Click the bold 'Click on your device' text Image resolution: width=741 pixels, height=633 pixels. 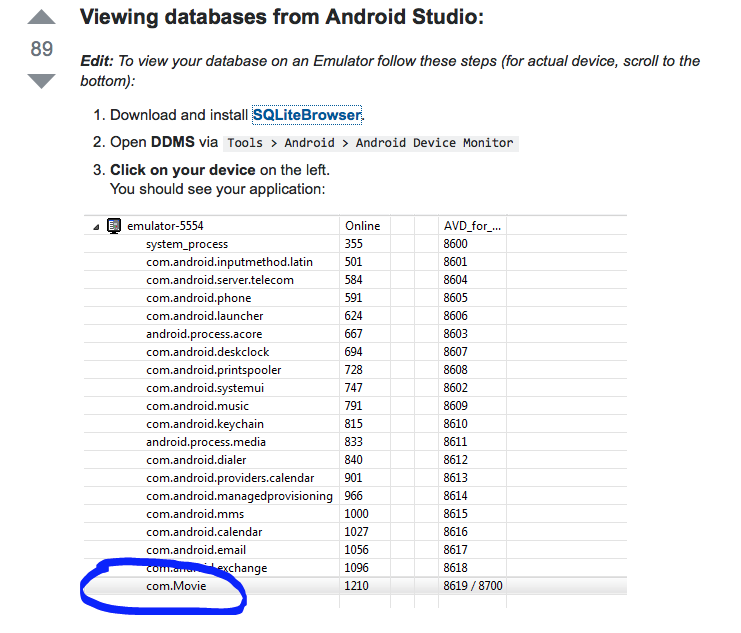(182, 170)
